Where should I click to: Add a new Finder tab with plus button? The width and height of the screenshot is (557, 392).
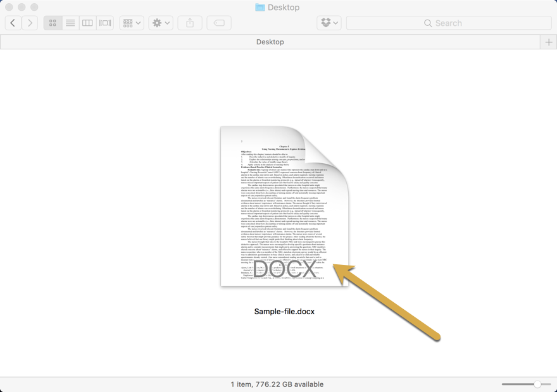pyautogui.click(x=548, y=42)
